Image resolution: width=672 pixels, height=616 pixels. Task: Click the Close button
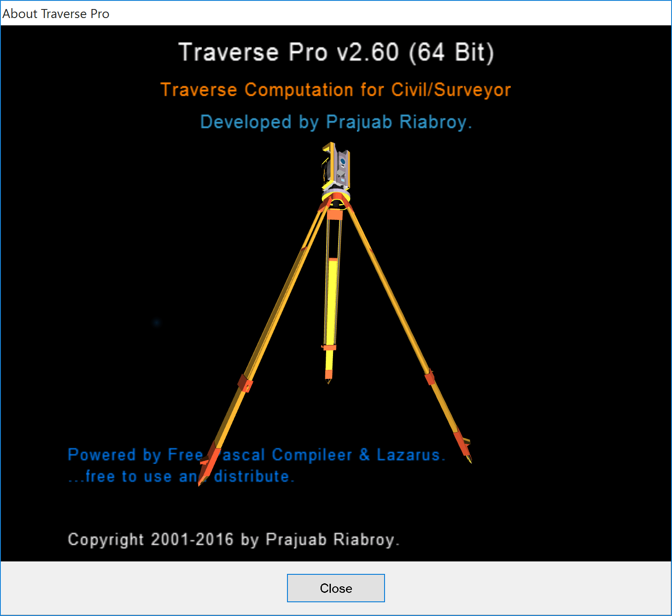336,588
